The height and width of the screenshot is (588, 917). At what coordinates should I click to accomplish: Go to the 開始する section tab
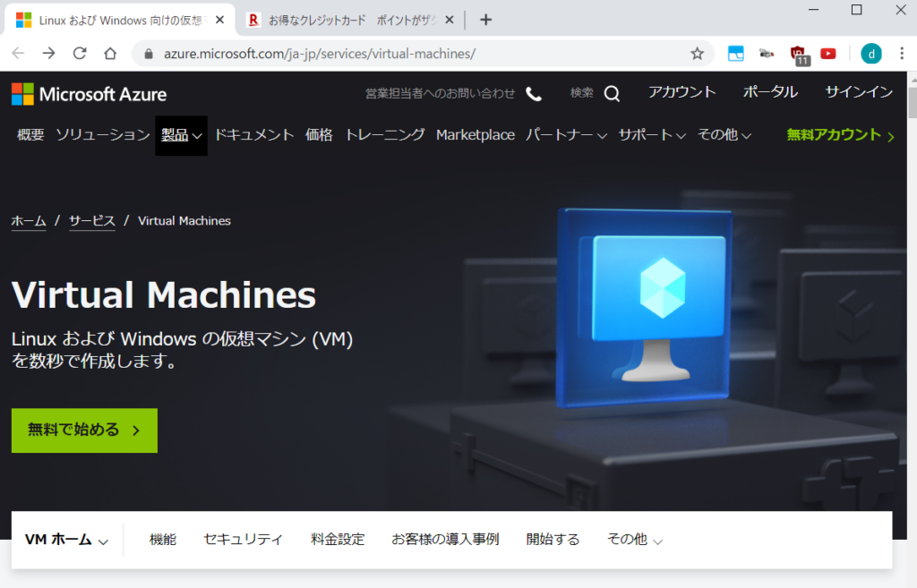pos(553,540)
